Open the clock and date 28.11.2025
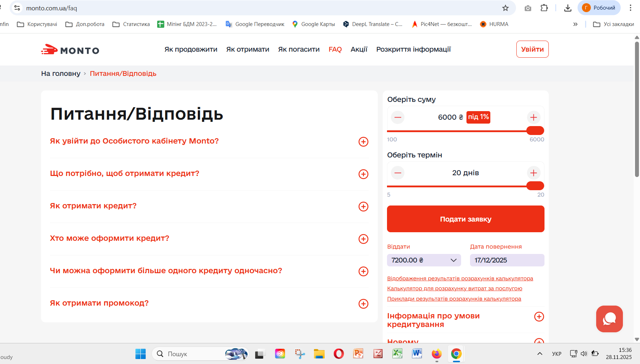Viewport: 640px width, 364px height. (619, 354)
